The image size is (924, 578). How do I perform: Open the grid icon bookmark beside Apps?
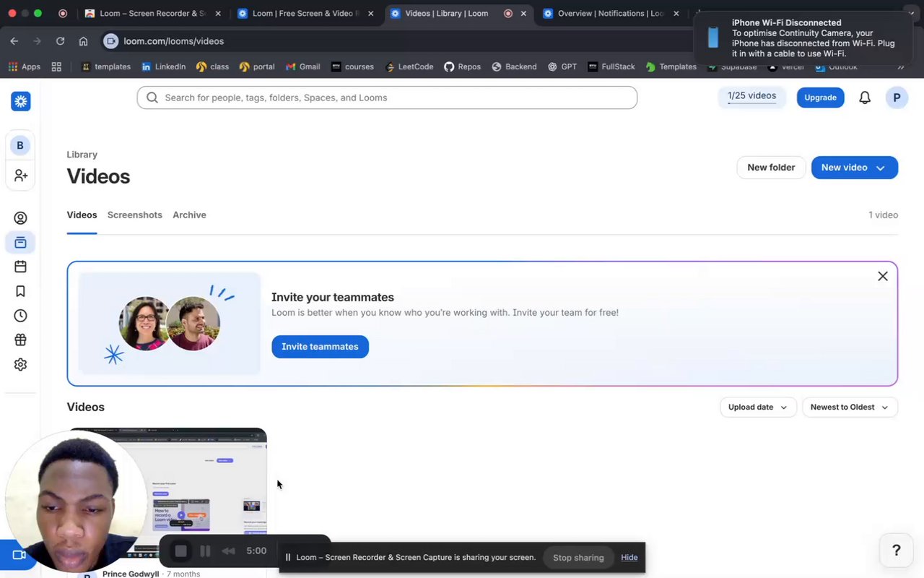56,66
